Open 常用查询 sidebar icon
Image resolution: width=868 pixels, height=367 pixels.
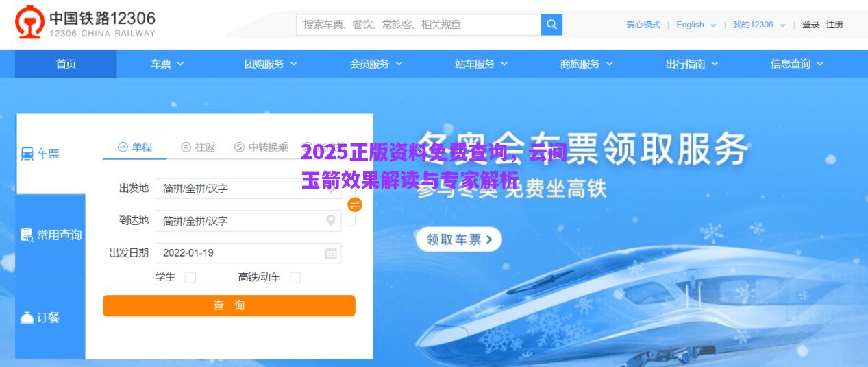point(27,235)
